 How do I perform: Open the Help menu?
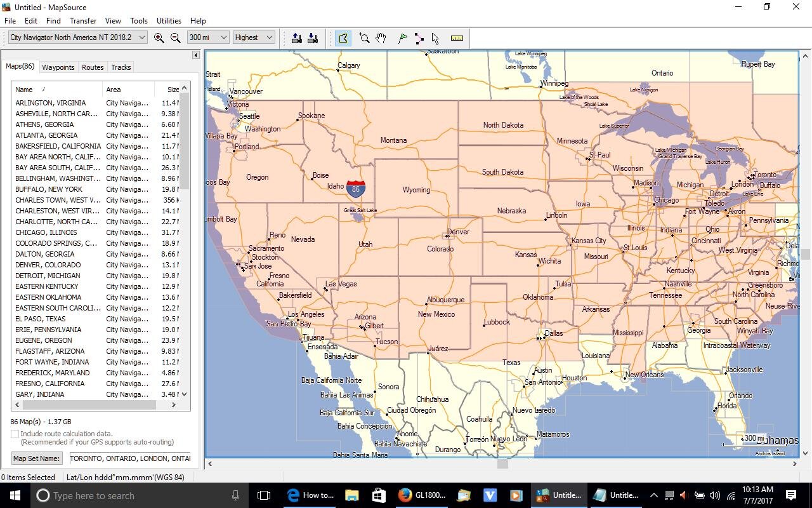tap(198, 21)
